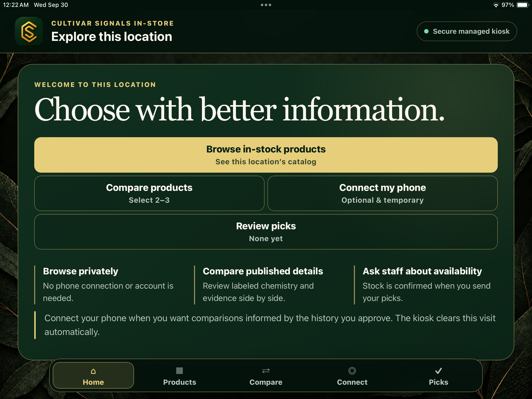Click 'Ask staff about availability' heading
The width and height of the screenshot is (532, 399).
[x=422, y=271]
